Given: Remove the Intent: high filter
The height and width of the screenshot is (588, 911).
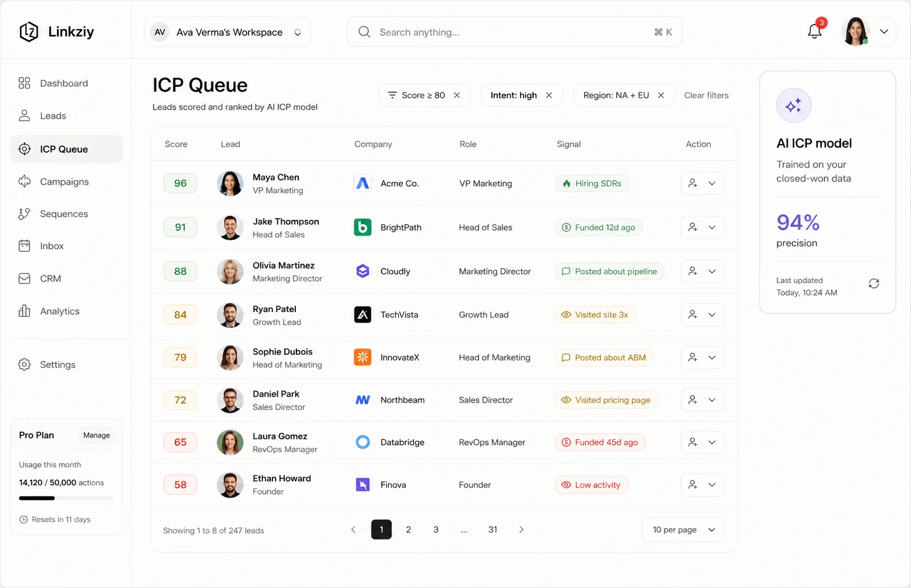Looking at the screenshot, I should [x=549, y=95].
